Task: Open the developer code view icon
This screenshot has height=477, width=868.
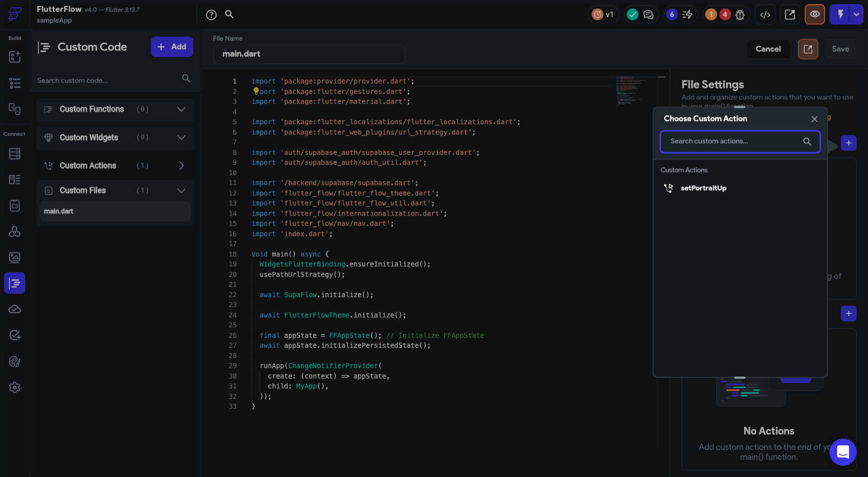Action: tap(765, 15)
